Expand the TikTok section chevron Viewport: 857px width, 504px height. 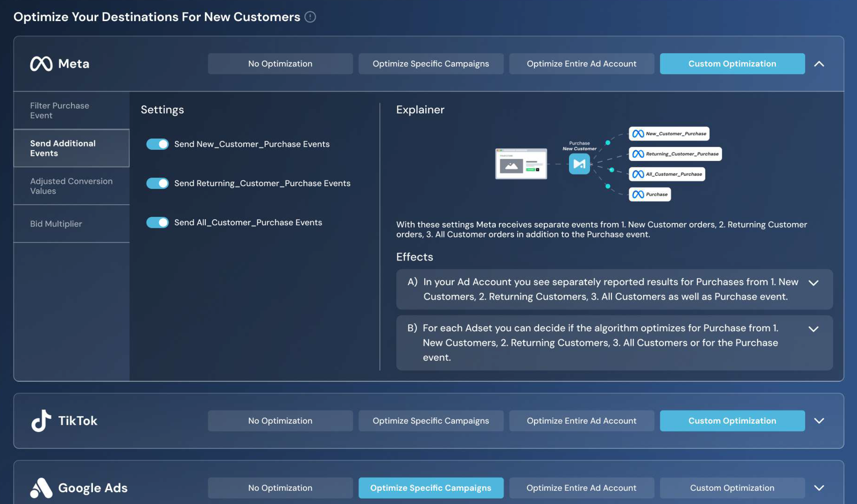pos(819,421)
